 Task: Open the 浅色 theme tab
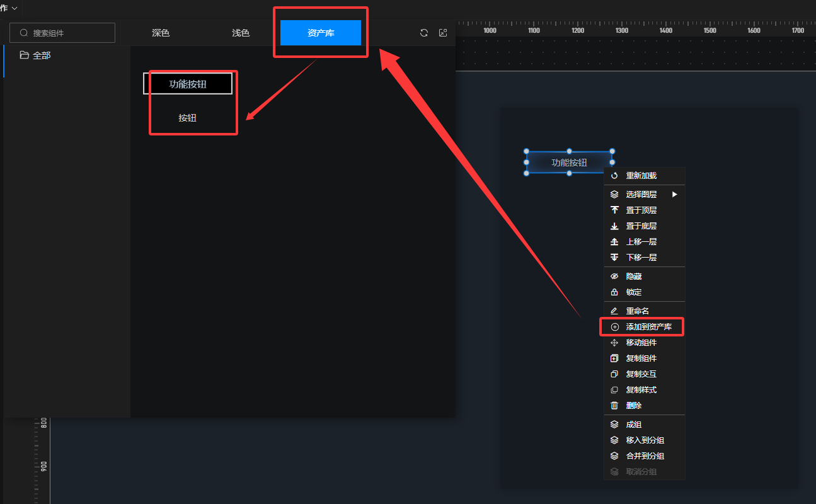click(241, 33)
